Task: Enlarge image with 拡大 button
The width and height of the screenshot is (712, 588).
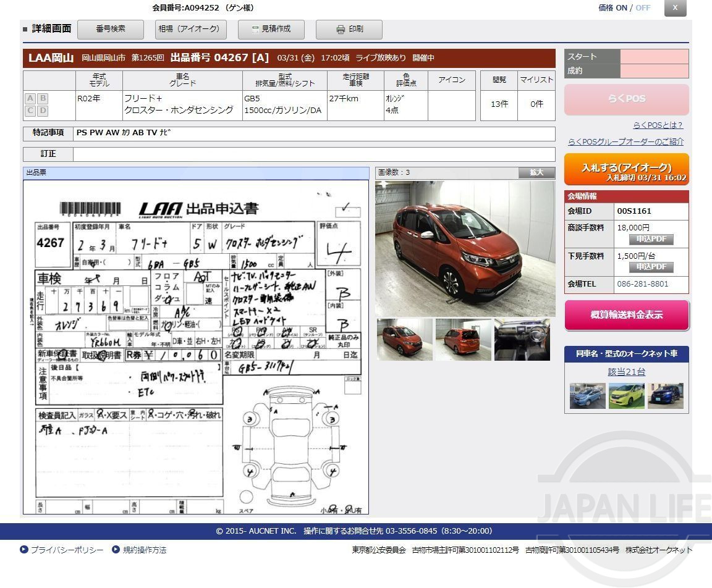Action: pyautogui.click(x=536, y=173)
